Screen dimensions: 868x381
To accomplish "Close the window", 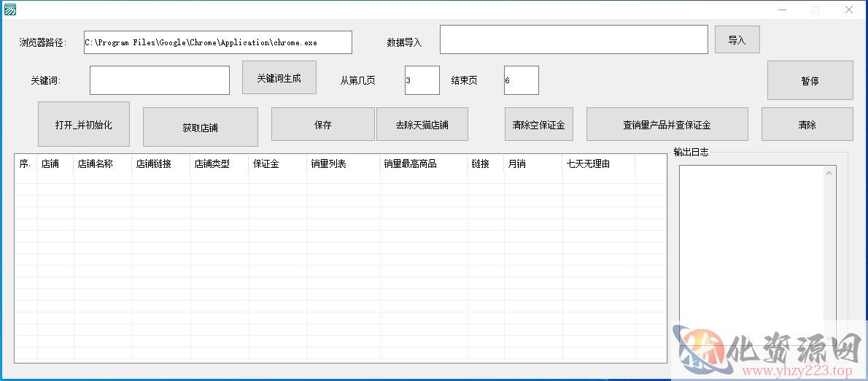I will pyautogui.click(x=848, y=9).
